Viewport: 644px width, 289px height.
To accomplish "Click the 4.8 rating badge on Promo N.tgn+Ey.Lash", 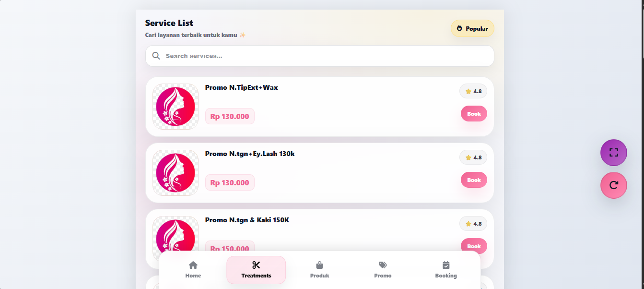I will [473, 157].
